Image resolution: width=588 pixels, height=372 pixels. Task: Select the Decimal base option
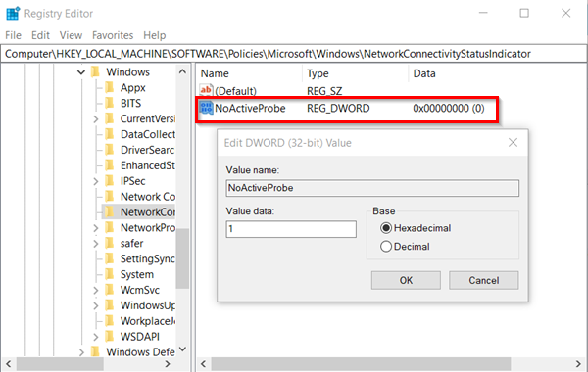[405, 247]
